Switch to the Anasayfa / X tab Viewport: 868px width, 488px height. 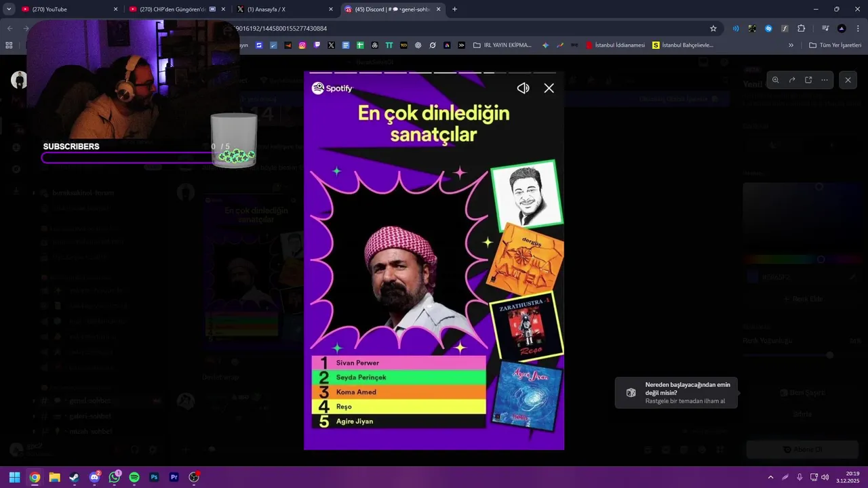pos(285,9)
